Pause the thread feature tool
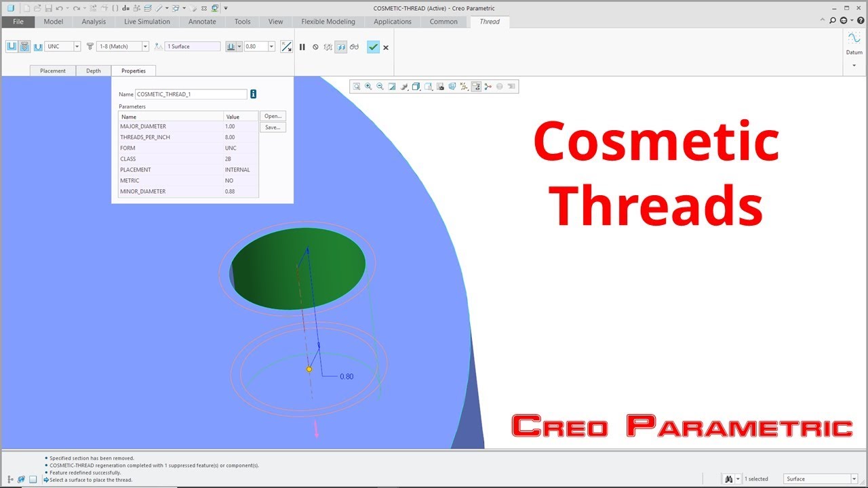 302,47
